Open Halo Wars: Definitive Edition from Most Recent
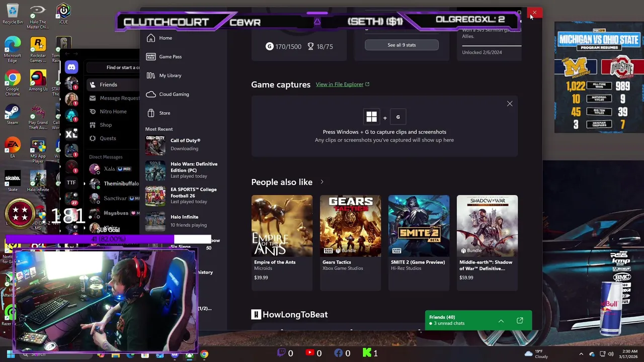Screen dimensions: 644x362 tap(184, 170)
